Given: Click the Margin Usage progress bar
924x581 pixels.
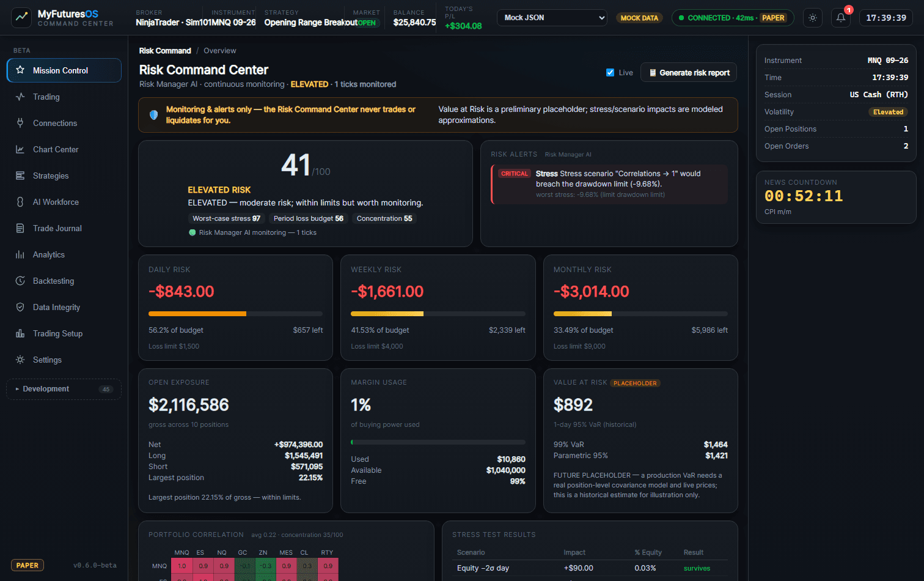Looking at the screenshot, I should [x=438, y=442].
